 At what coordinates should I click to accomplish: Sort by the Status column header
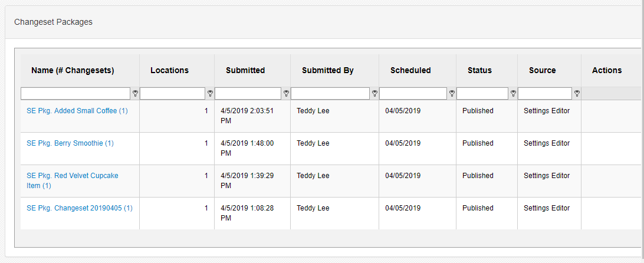479,71
